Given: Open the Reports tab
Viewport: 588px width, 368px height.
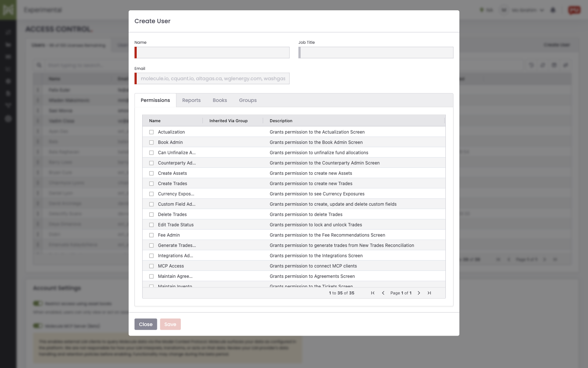Looking at the screenshot, I should (191, 100).
